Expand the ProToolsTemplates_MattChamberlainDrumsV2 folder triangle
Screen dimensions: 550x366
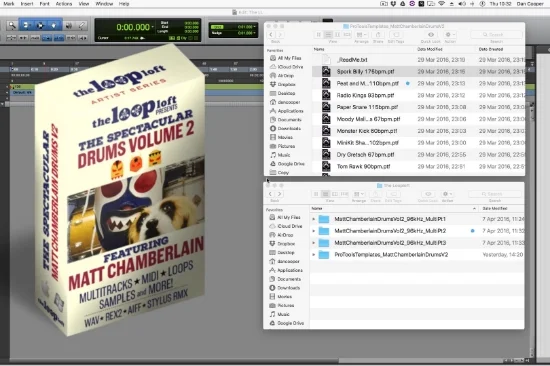(x=314, y=255)
